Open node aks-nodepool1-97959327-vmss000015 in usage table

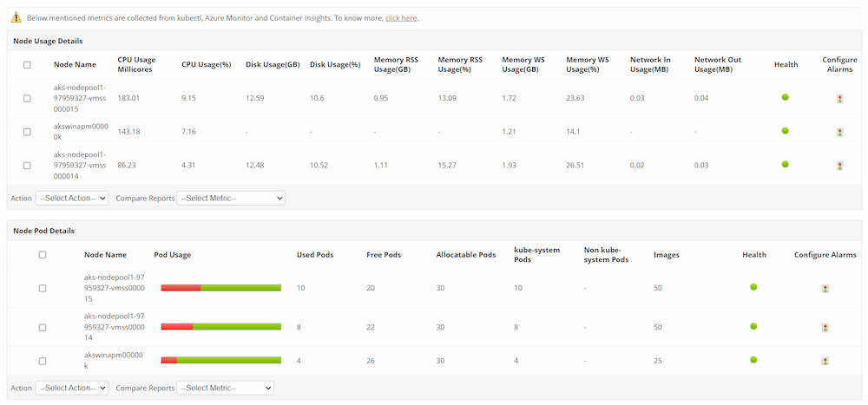79,98
